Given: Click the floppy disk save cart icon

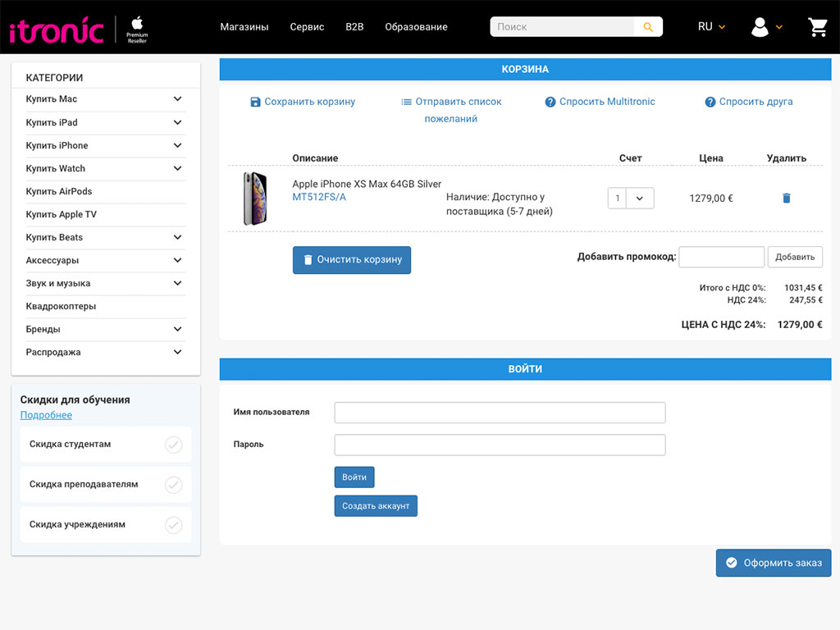Looking at the screenshot, I should point(256,102).
